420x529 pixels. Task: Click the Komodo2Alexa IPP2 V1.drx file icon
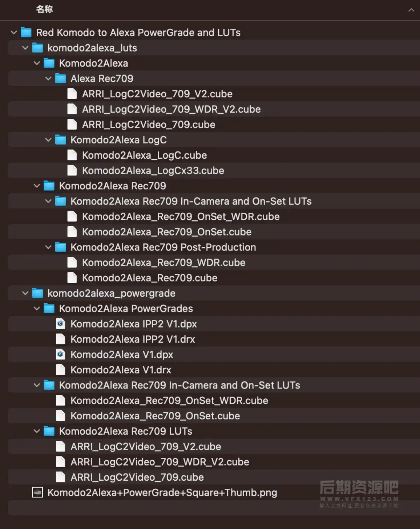[x=61, y=339]
